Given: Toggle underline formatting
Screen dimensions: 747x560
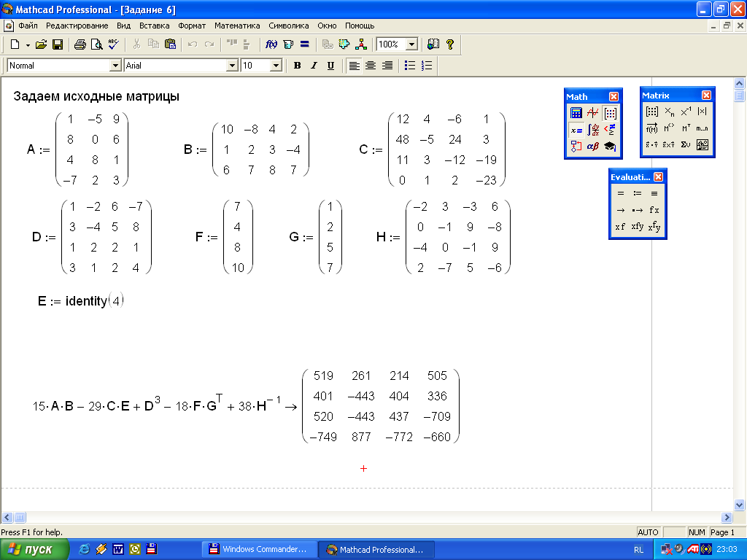Looking at the screenshot, I should point(330,66).
